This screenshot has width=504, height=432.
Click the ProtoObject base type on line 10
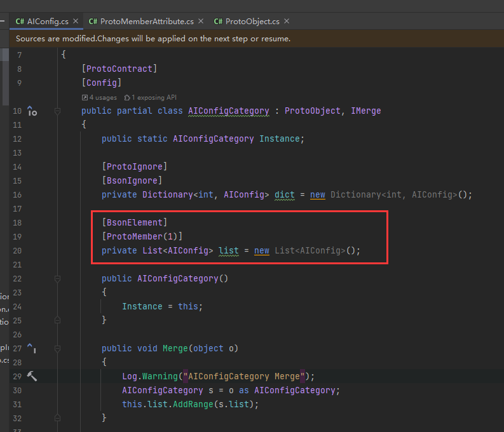point(313,111)
